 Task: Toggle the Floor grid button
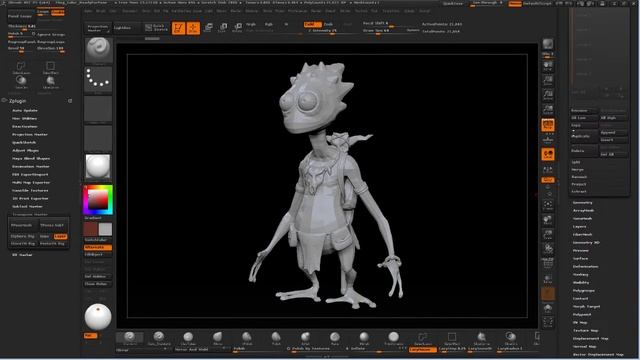548,140
